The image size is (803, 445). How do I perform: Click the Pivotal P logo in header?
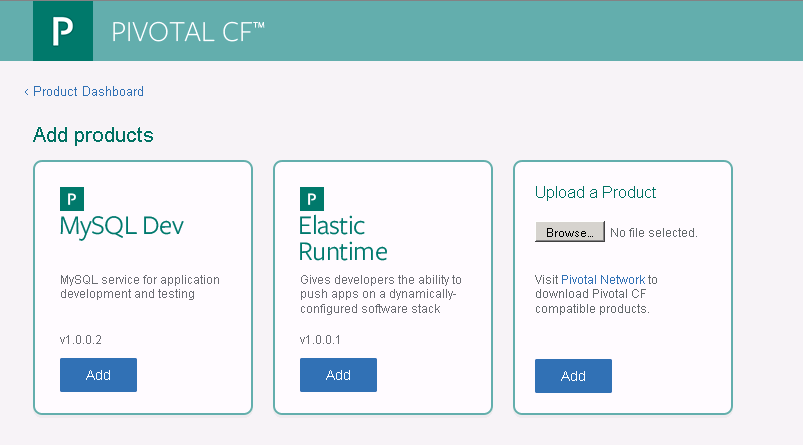(x=63, y=32)
